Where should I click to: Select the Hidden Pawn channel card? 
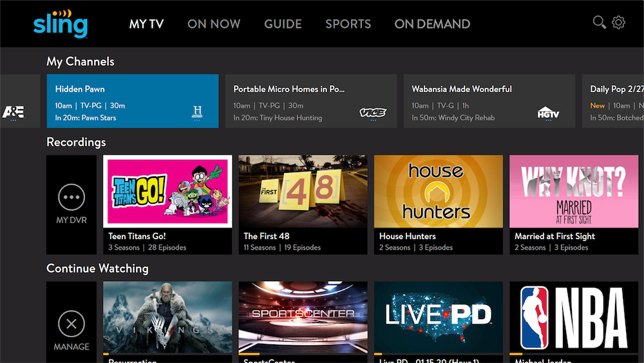click(133, 101)
